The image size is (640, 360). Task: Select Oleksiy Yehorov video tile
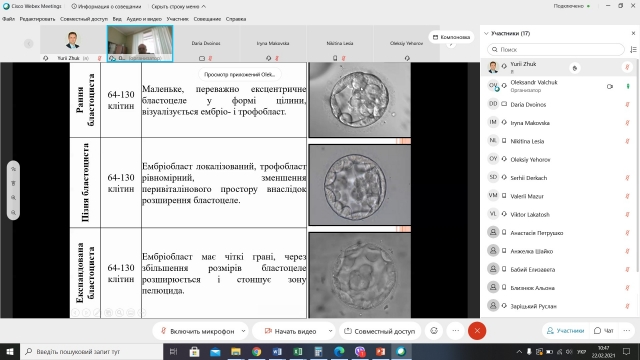(x=406, y=43)
